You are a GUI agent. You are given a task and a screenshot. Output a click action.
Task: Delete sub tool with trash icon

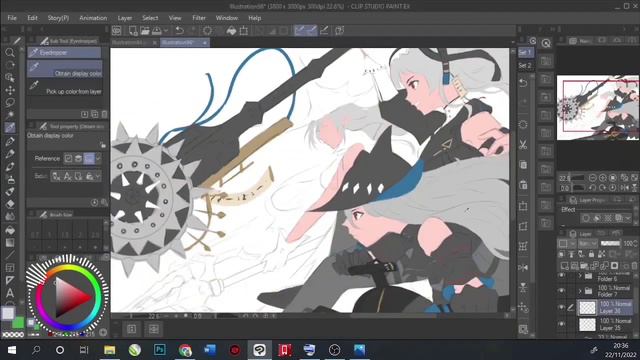click(104, 114)
